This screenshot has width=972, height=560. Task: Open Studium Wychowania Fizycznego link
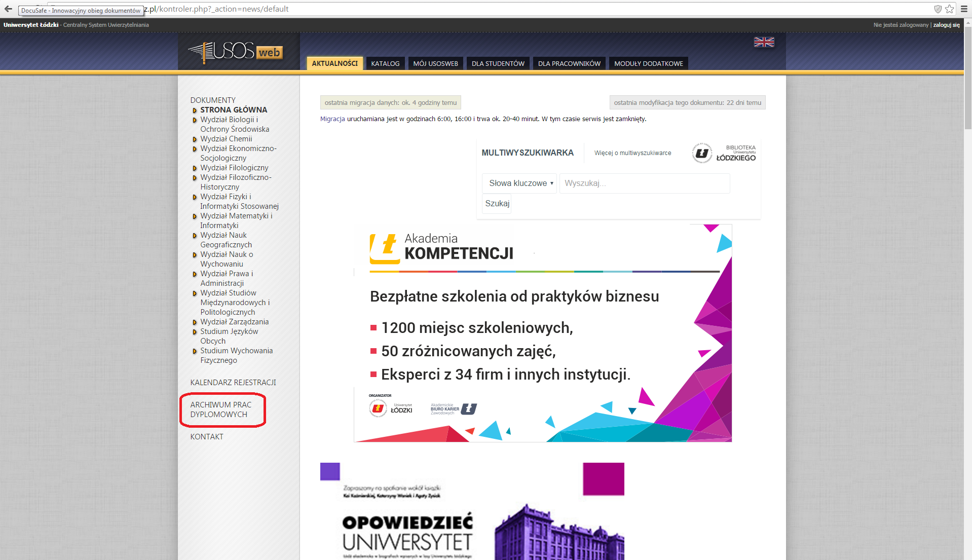(236, 355)
